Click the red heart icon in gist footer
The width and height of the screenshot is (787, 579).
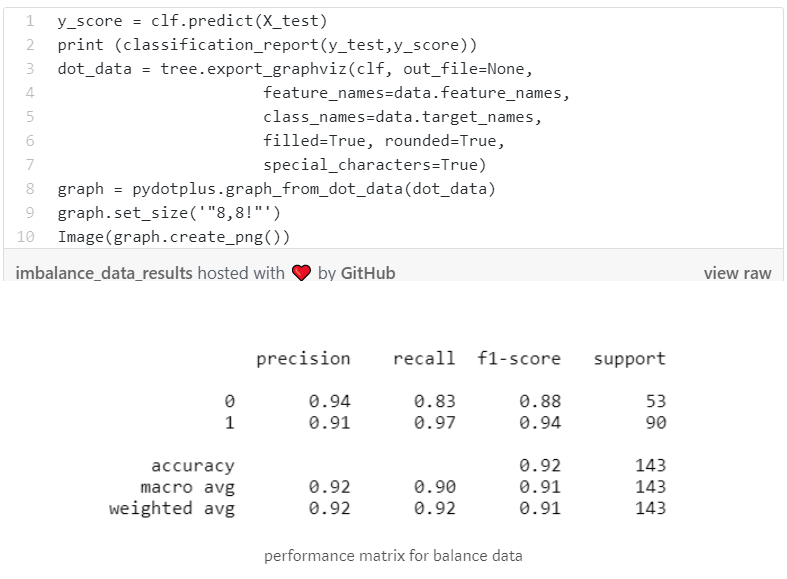[302, 273]
